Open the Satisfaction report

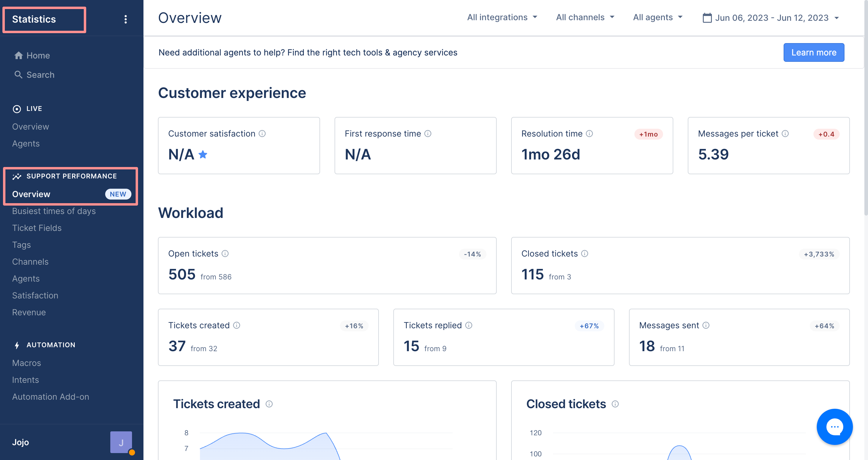click(x=35, y=295)
